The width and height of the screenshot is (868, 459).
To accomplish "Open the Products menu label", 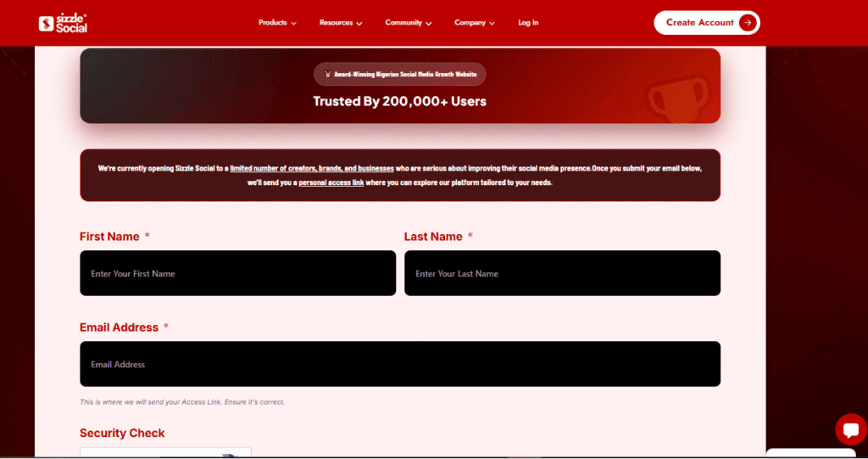I will click(273, 23).
